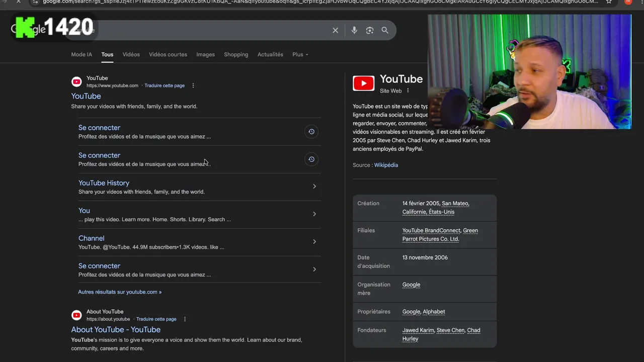Select the https://www.youtube.com URL text
Image resolution: width=644 pixels, height=362 pixels.
112,85
